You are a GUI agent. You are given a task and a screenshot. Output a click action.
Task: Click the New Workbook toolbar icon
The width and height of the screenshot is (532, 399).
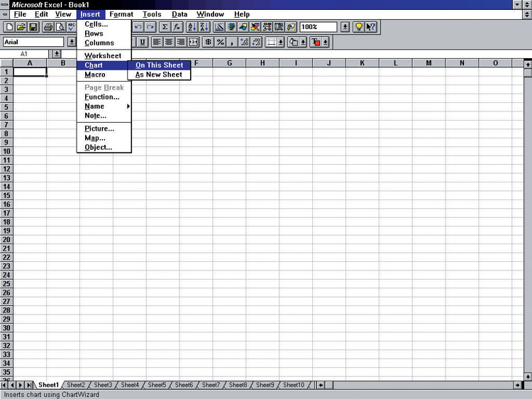[9, 27]
